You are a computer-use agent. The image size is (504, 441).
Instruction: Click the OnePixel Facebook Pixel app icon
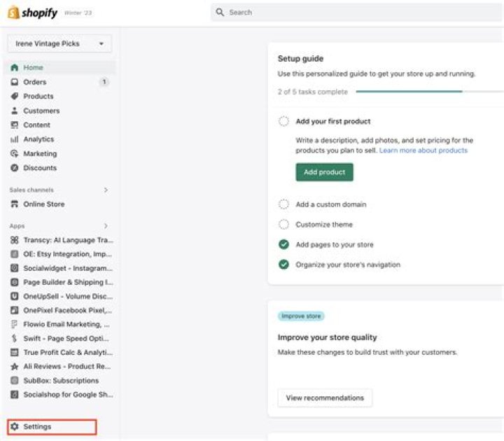click(15, 310)
